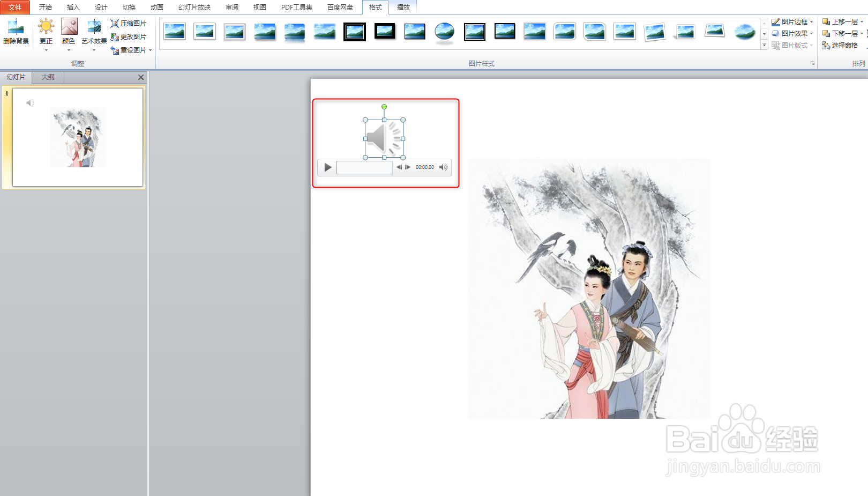Click the audio progress bar
Viewport: 868px width, 496px height.
[x=364, y=167]
